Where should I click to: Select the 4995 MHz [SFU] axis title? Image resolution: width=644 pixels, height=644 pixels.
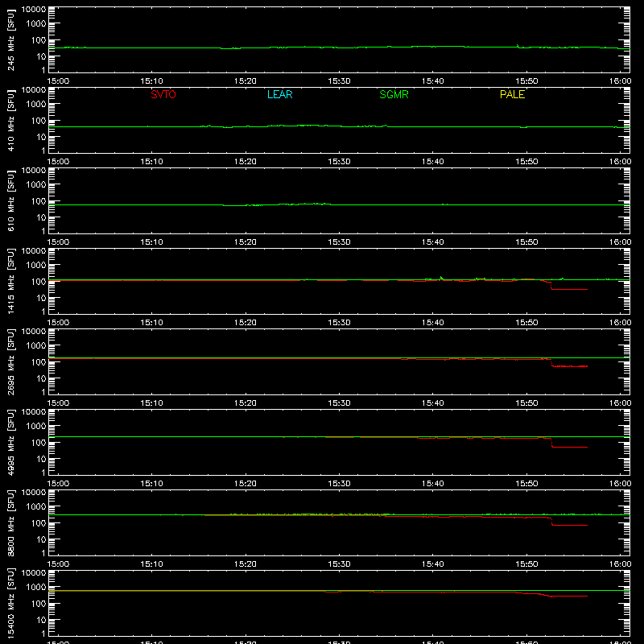coord(10,442)
